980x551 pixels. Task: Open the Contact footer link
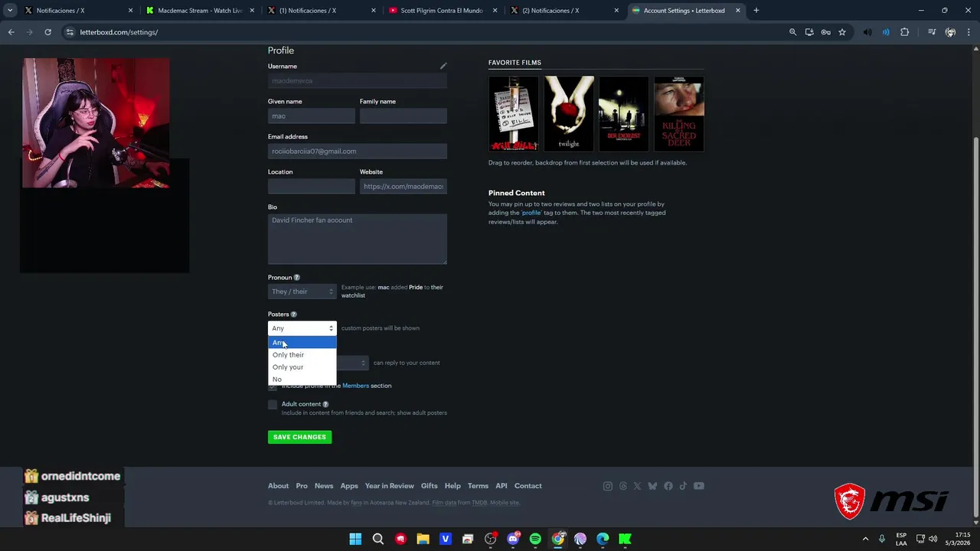[x=528, y=486]
